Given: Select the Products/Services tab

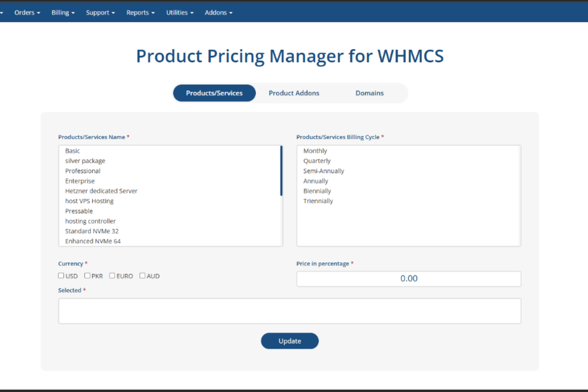Looking at the screenshot, I should click(214, 93).
